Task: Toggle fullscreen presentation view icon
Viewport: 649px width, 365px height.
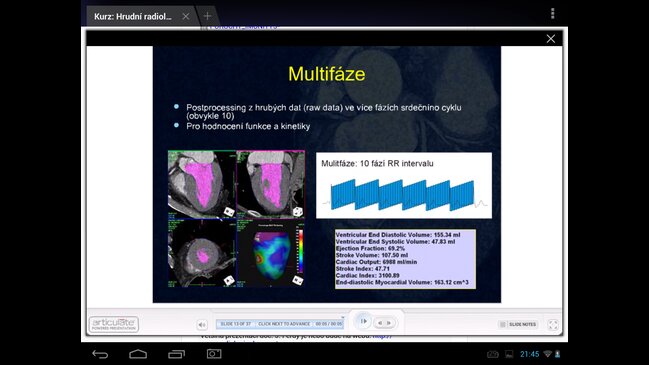Action: [553, 325]
